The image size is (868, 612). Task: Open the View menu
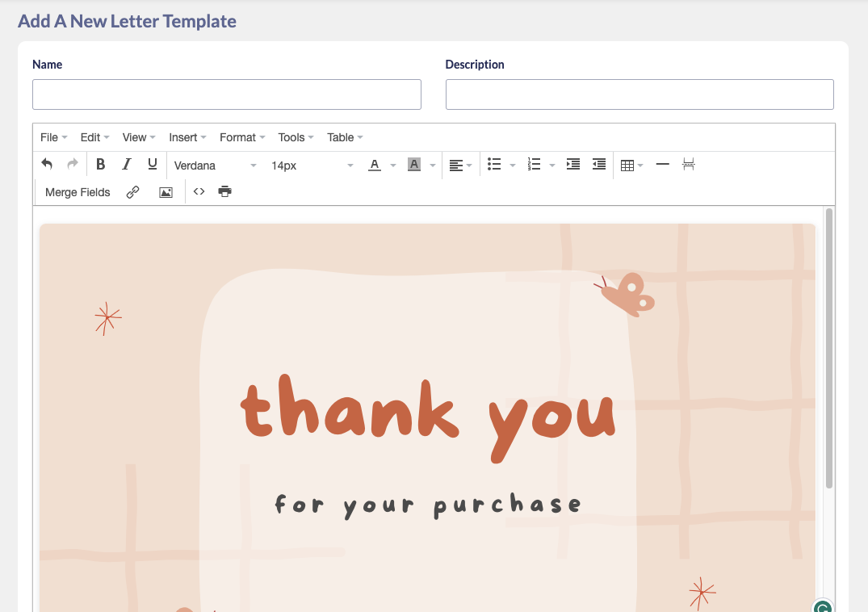[139, 137]
